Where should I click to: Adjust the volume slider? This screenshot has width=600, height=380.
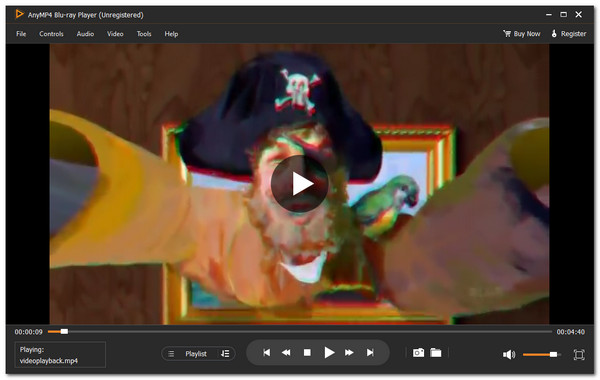click(542, 354)
